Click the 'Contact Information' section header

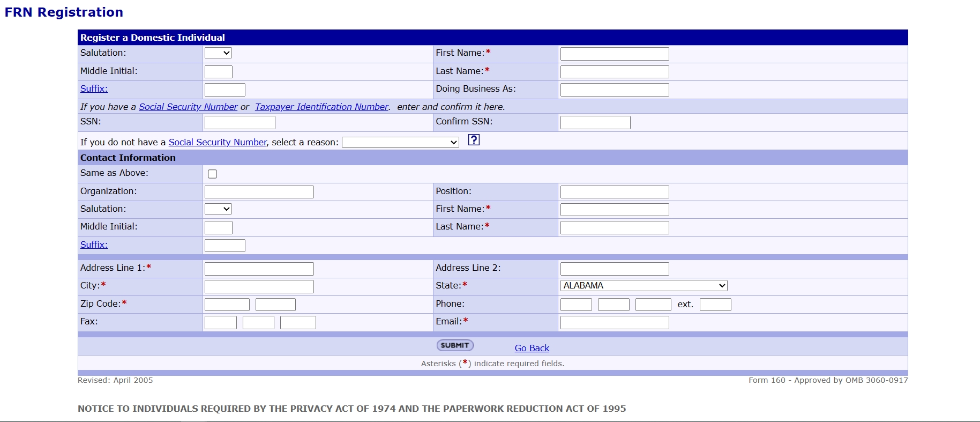point(128,158)
